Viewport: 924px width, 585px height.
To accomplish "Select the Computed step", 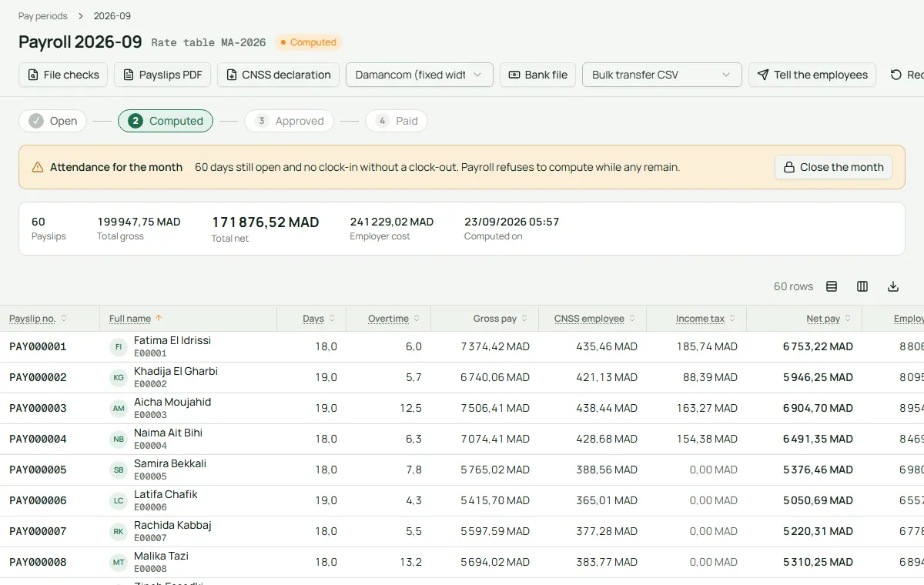I will [166, 121].
